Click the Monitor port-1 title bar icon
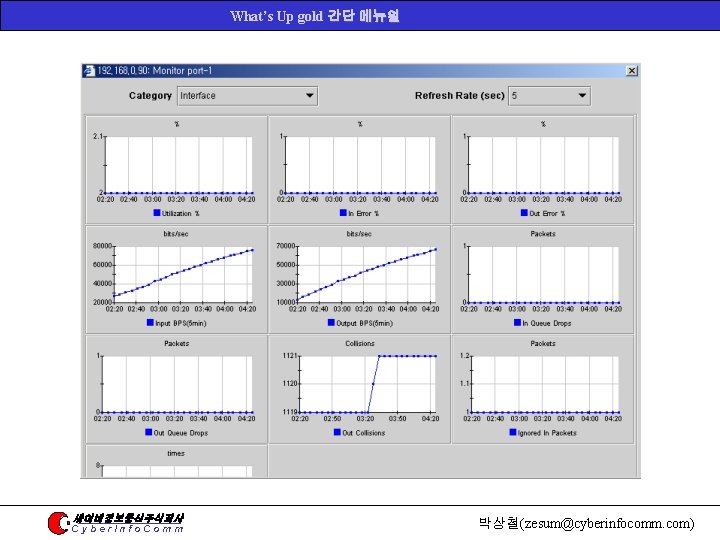Viewport: 720px width, 540px height. coord(89,71)
